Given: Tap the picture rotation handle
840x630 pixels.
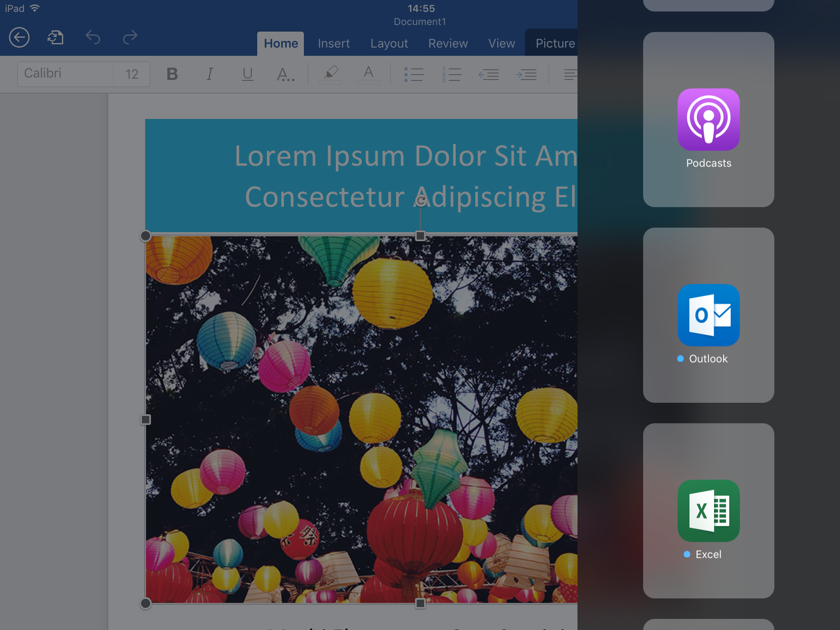Looking at the screenshot, I should point(421,201).
